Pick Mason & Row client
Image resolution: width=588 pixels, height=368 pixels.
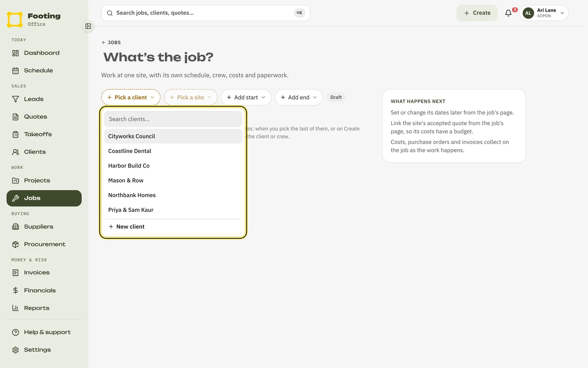(x=173, y=180)
